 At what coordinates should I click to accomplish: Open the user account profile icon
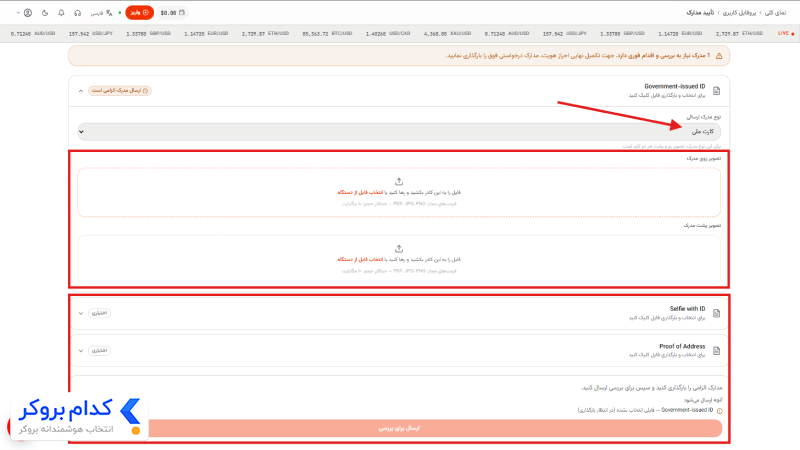pos(28,13)
